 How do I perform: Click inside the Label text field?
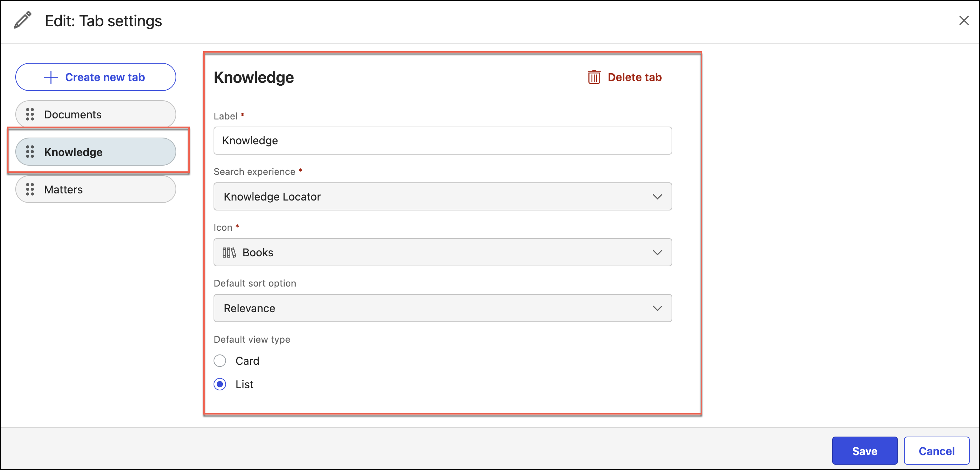[x=442, y=140]
